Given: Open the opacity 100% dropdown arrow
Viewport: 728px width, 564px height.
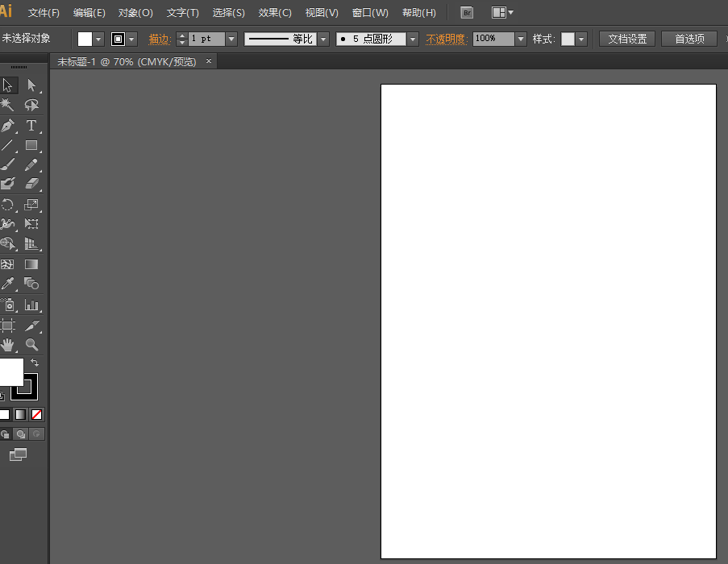Looking at the screenshot, I should point(521,39).
